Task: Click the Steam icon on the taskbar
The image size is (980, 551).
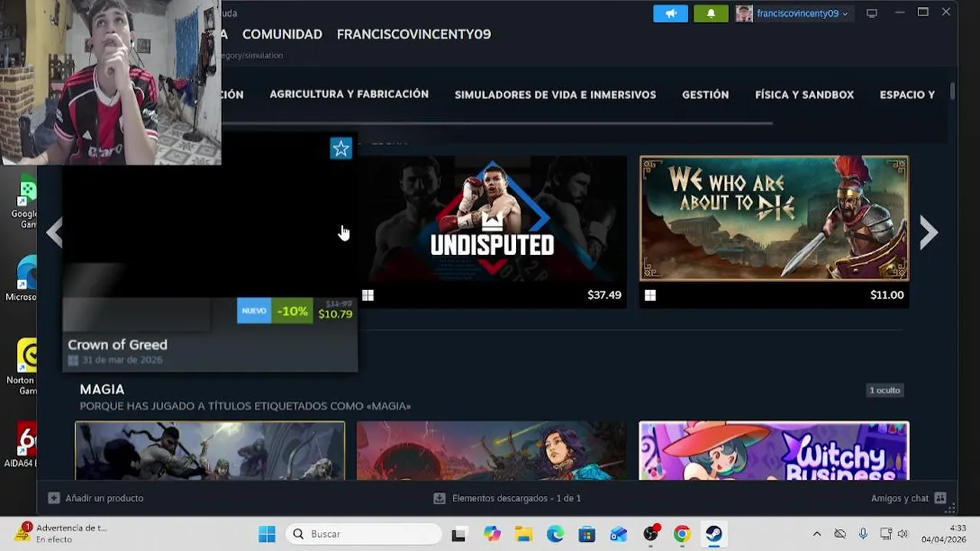Action: click(714, 534)
